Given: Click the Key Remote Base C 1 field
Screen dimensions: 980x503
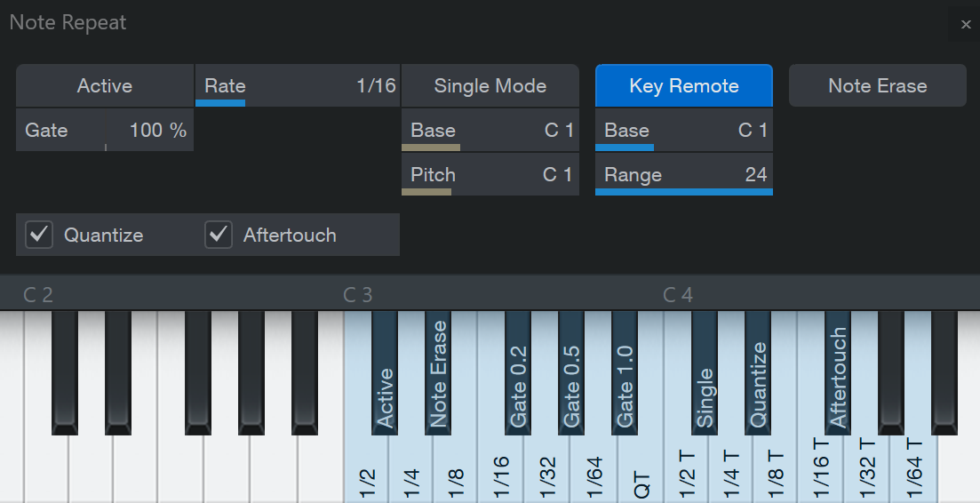Looking at the screenshot, I should [x=684, y=130].
